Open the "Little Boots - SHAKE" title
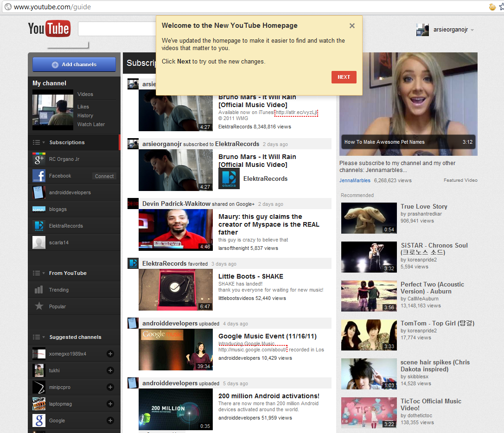This screenshot has height=433, width=504. click(251, 276)
